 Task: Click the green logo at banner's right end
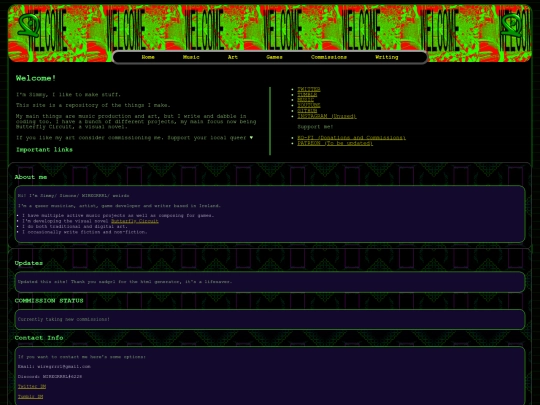point(511,25)
